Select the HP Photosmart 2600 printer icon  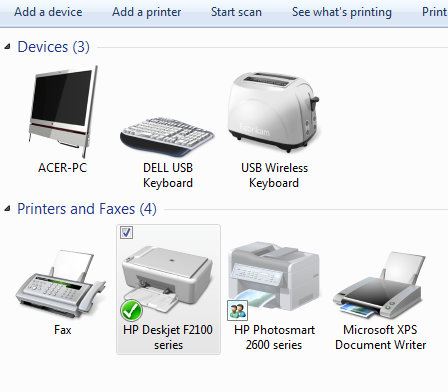(x=274, y=275)
